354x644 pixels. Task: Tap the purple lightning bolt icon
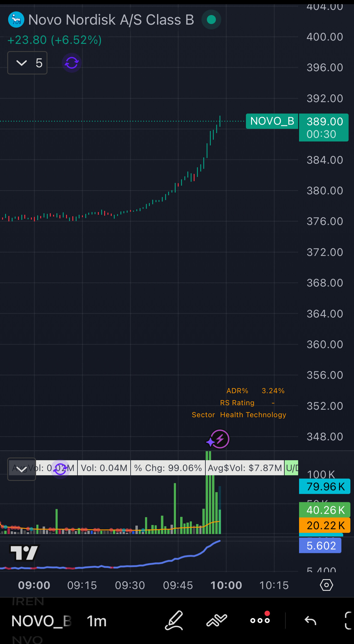(219, 439)
